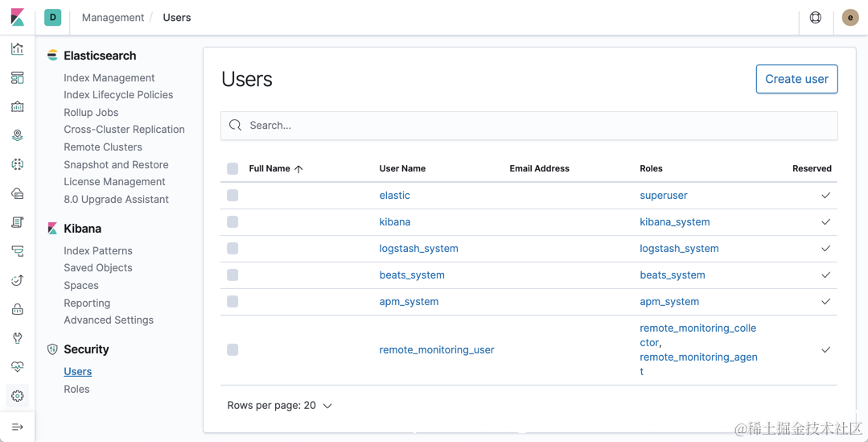Click the users search field
868x442 pixels.
tap(529, 126)
